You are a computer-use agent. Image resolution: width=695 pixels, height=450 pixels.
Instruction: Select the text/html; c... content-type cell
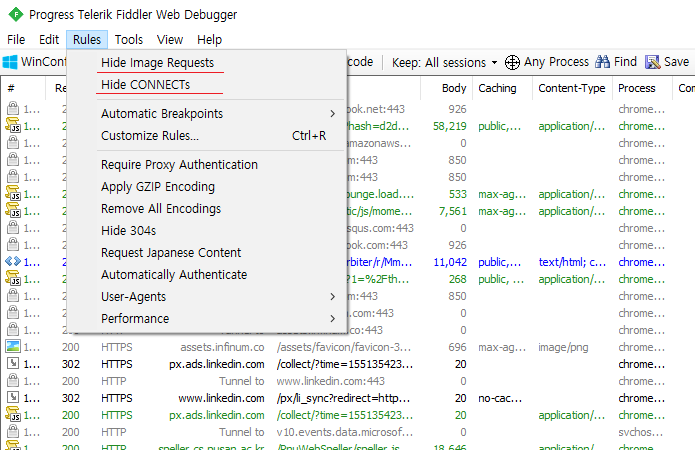point(572,262)
